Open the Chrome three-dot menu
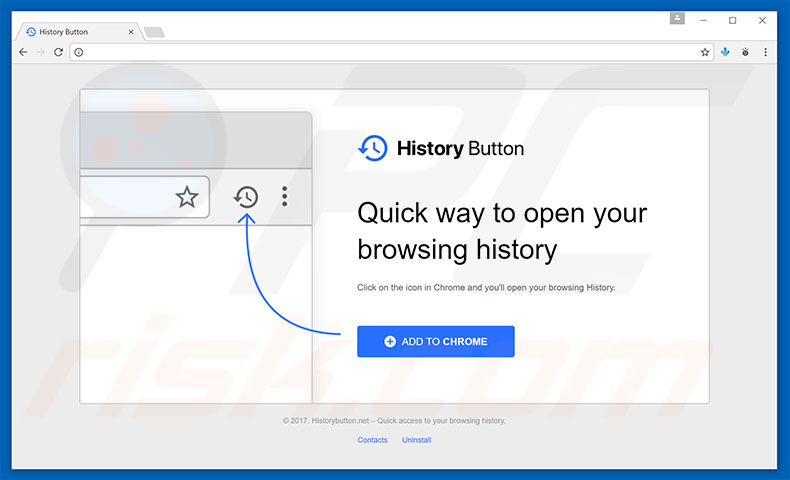This screenshot has height=480, width=790. pos(767,52)
